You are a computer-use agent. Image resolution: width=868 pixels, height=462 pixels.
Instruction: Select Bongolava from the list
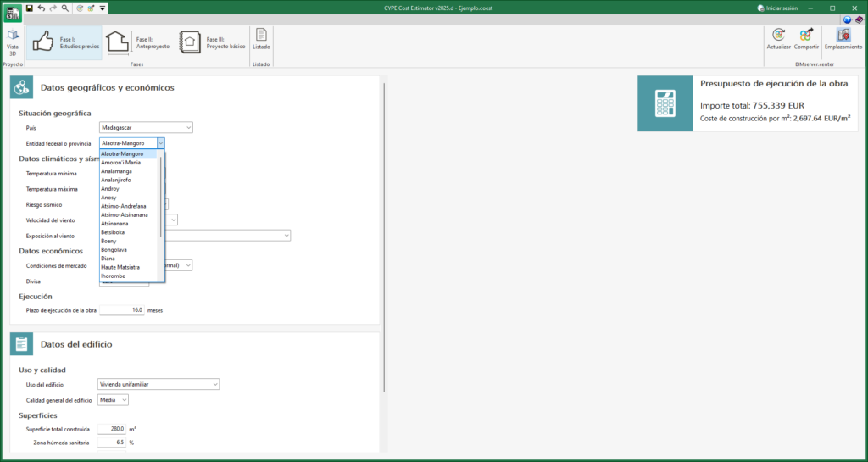(x=129, y=250)
